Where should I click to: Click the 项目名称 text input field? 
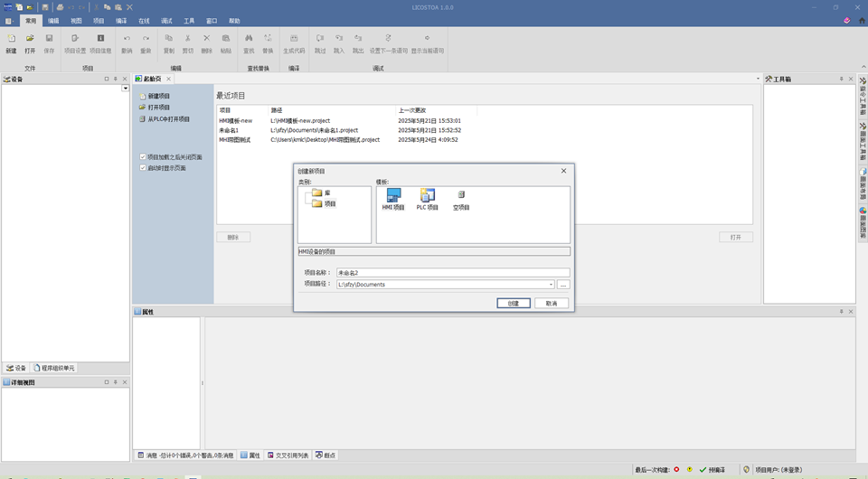coord(453,273)
